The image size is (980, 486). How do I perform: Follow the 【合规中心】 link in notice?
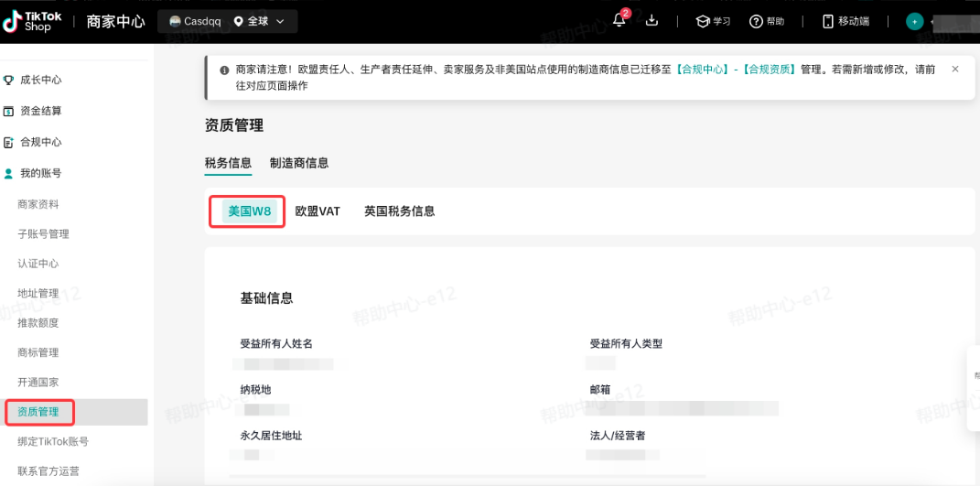(x=704, y=70)
